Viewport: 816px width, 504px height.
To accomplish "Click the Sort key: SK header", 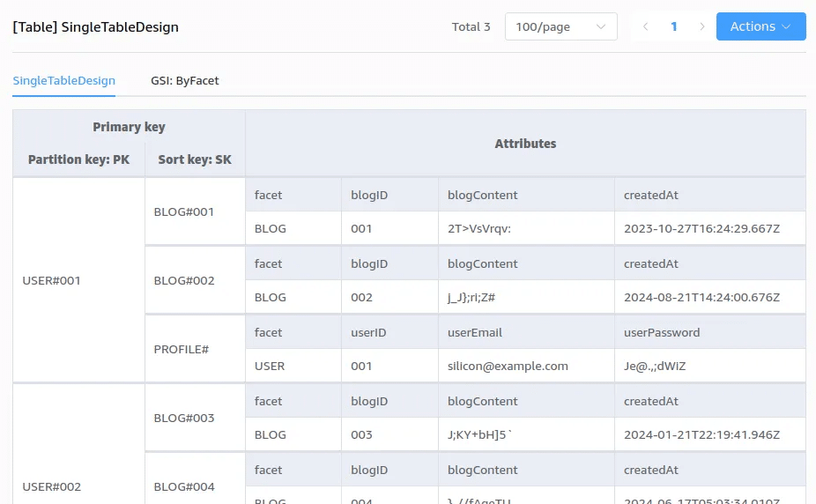I will click(x=195, y=160).
